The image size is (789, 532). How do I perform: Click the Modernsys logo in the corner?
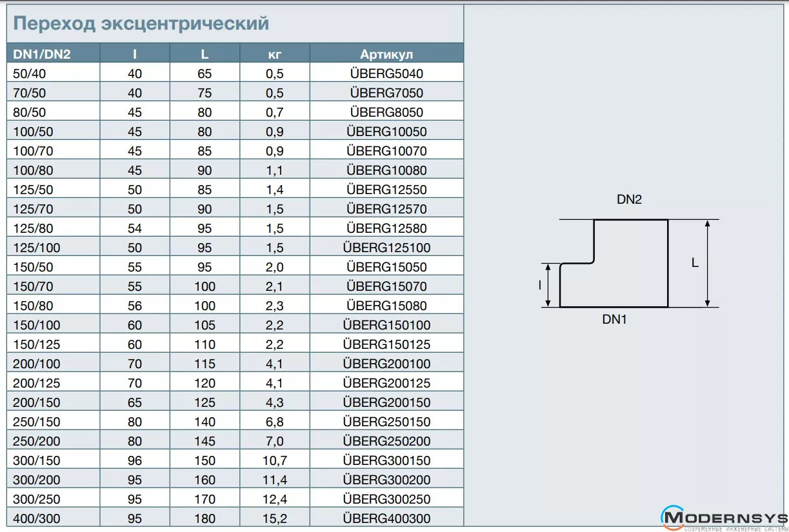(724, 518)
